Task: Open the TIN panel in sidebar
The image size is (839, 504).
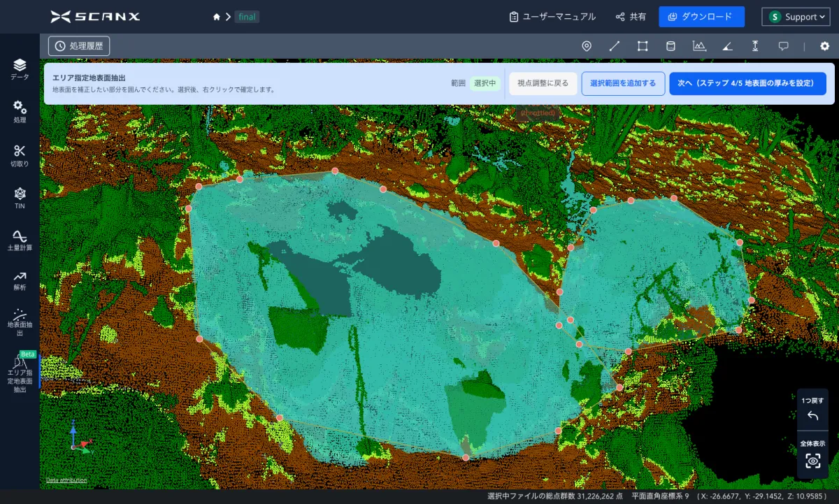Action: (x=20, y=198)
